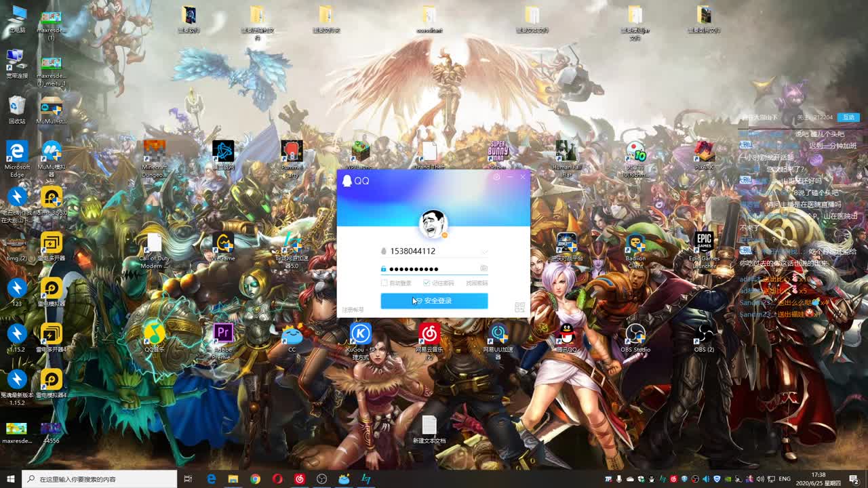Select Microsoft Edge desktop shortcut
Viewport: 868px width, 488px height.
tap(17, 159)
